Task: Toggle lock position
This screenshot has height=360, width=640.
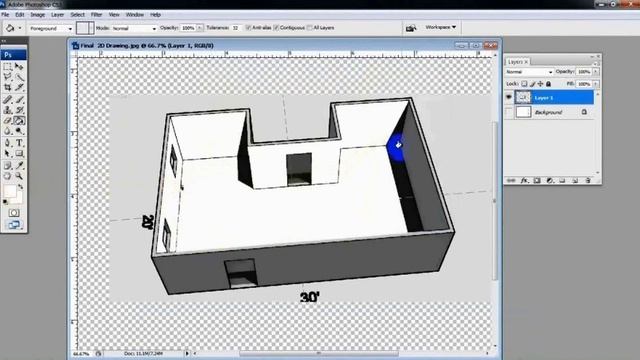Action: 540,84
